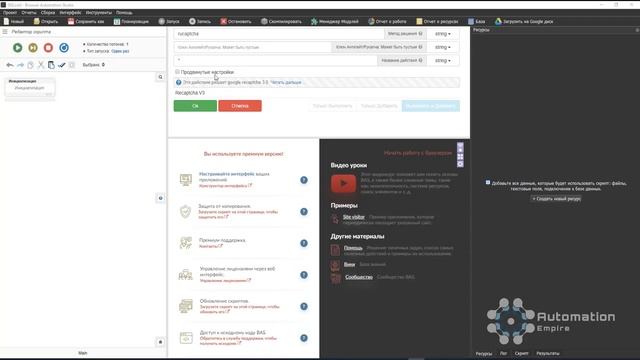Open the Отчеты menu

coord(29,13)
